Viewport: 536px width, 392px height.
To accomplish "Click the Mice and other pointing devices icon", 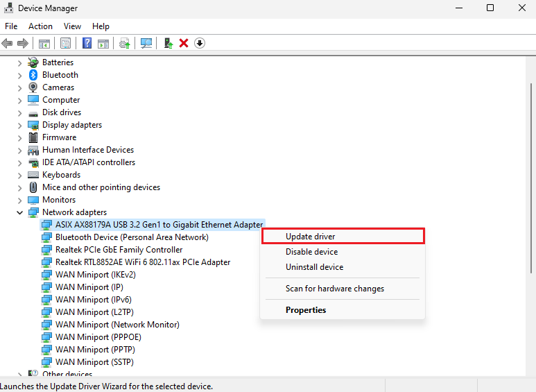I will coord(33,187).
